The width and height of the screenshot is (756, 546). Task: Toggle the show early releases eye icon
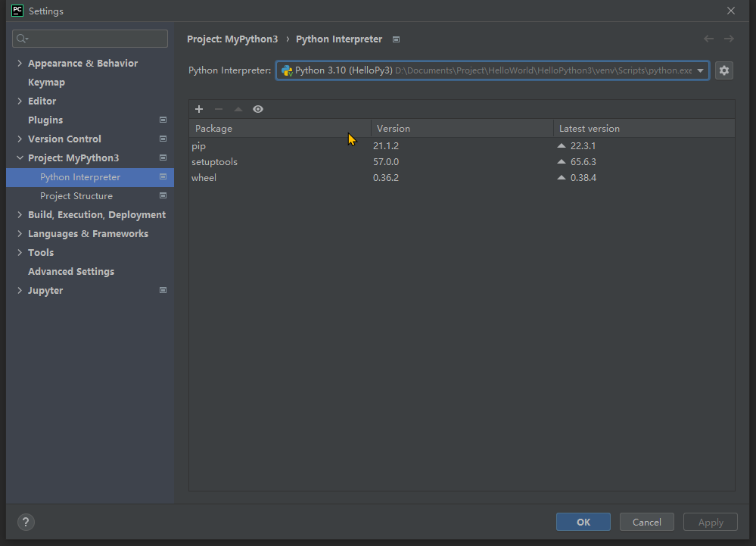click(x=258, y=109)
